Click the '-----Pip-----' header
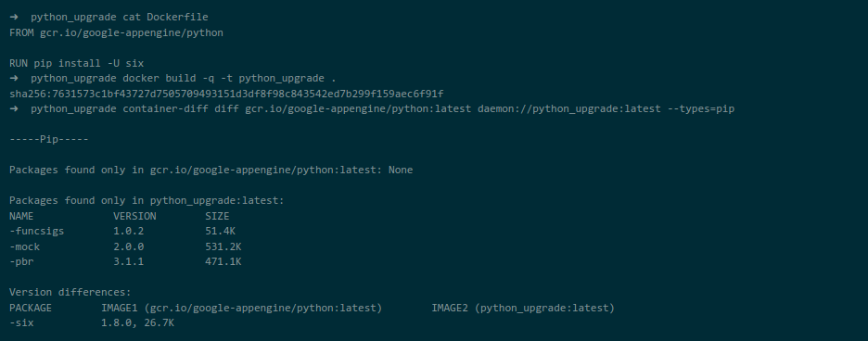This screenshot has height=341, width=868. [x=49, y=139]
